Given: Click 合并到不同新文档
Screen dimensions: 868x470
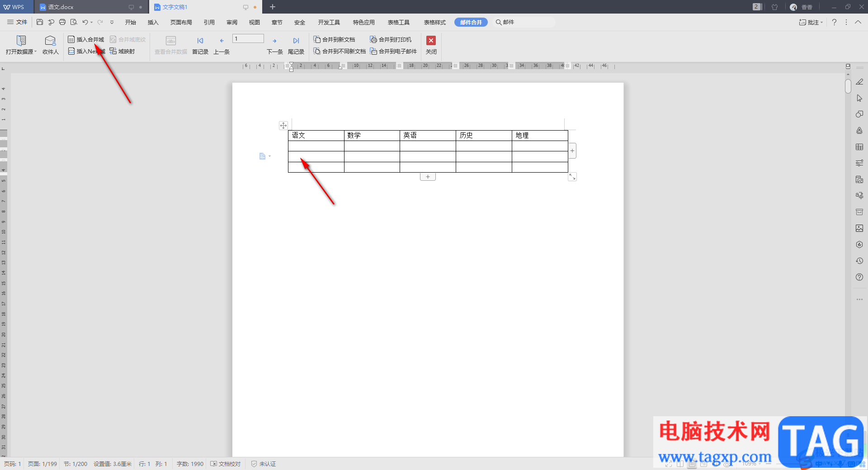Looking at the screenshot, I should pyautogui.click(x=340, y=51).
